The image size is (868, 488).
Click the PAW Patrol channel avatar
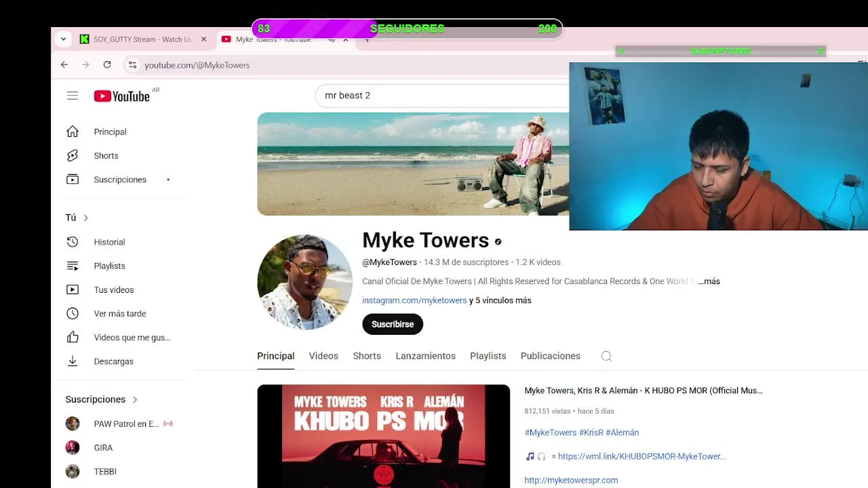pos(73,424)
